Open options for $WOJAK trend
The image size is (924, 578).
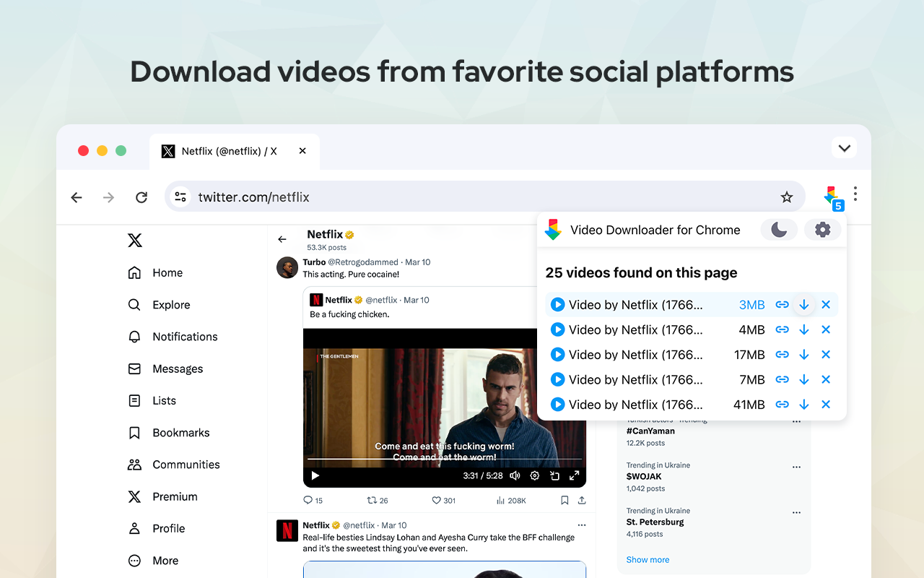coord(796,467)
